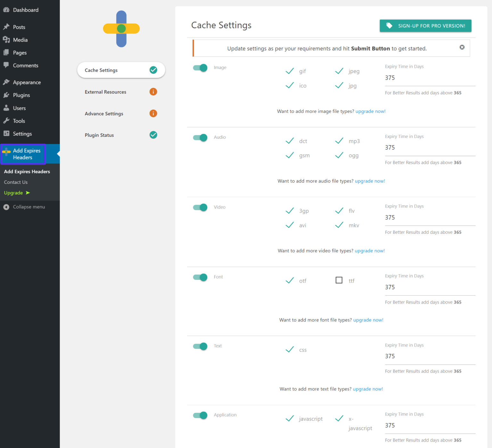Screen dimensions: 492x448
Task: Click the Audio expiry days input field
Action: point(429,148)
